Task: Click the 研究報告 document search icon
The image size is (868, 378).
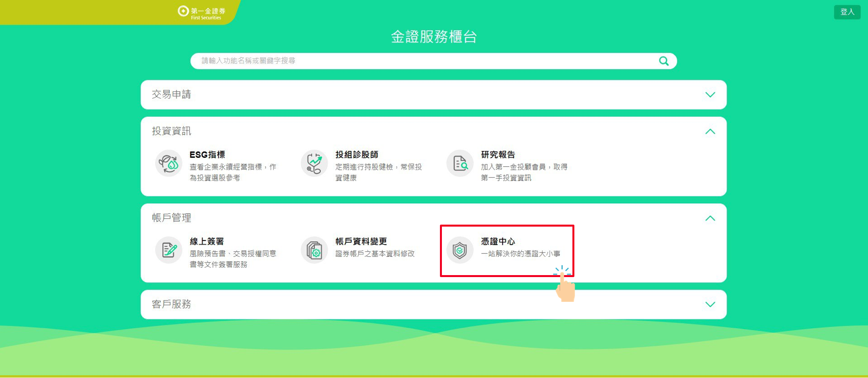Action: tap(460, 163)
